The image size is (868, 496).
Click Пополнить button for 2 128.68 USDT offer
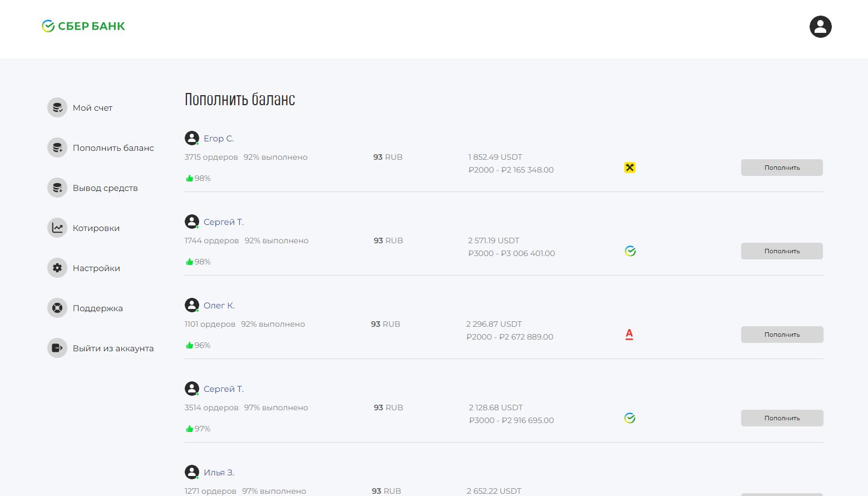tap(782, 418)
